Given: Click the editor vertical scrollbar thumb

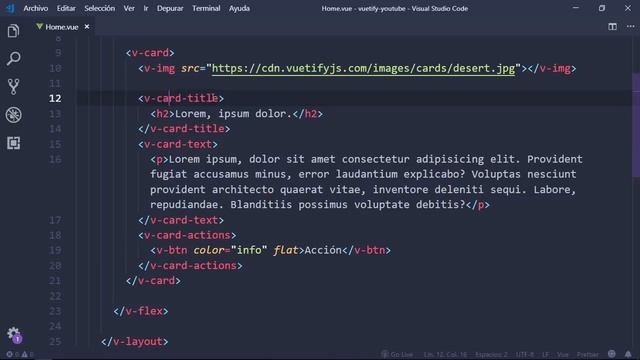Looking at the screenshot, I should click(636, 126).
